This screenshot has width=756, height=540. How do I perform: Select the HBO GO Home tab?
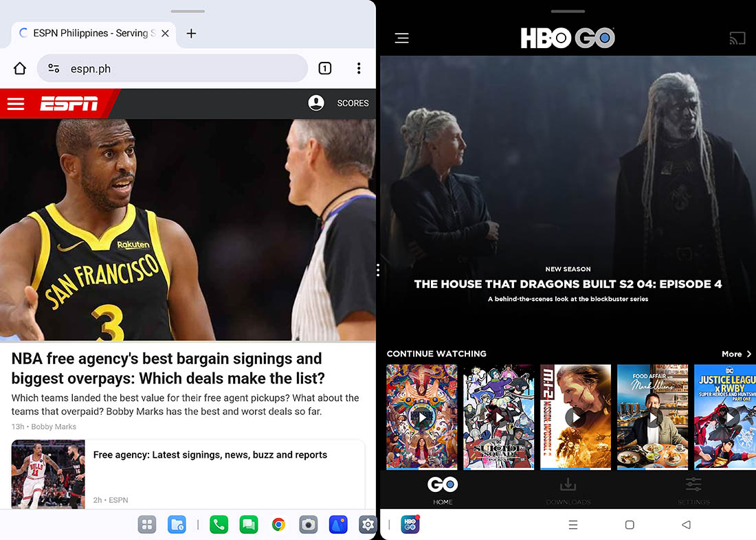pos(443,491)
